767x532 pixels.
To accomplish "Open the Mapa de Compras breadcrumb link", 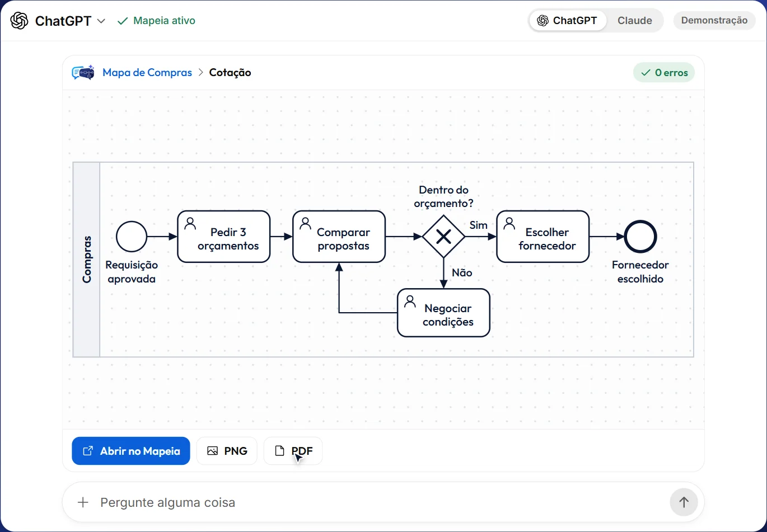I will [147, 73].
